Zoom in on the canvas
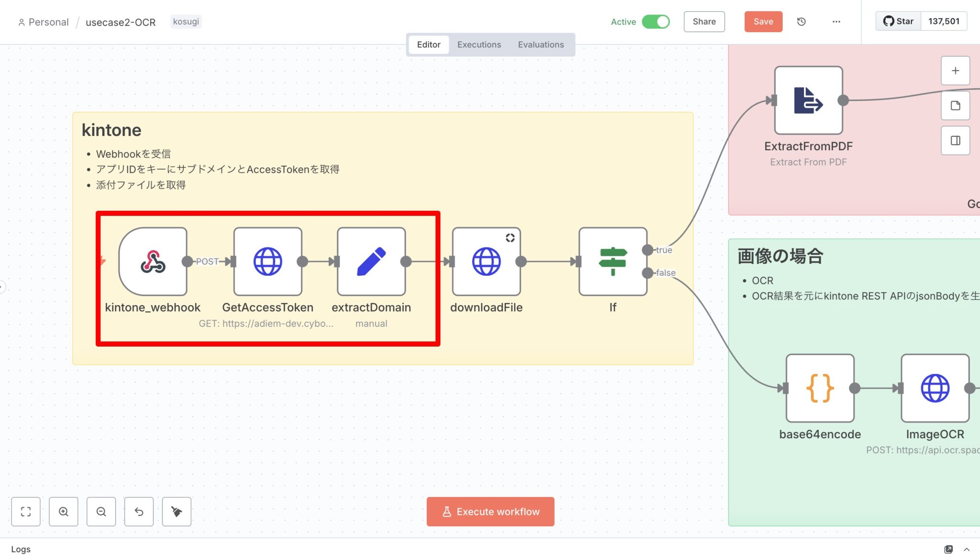The width and height of the screenshot is (980, 555). [63, 511]
